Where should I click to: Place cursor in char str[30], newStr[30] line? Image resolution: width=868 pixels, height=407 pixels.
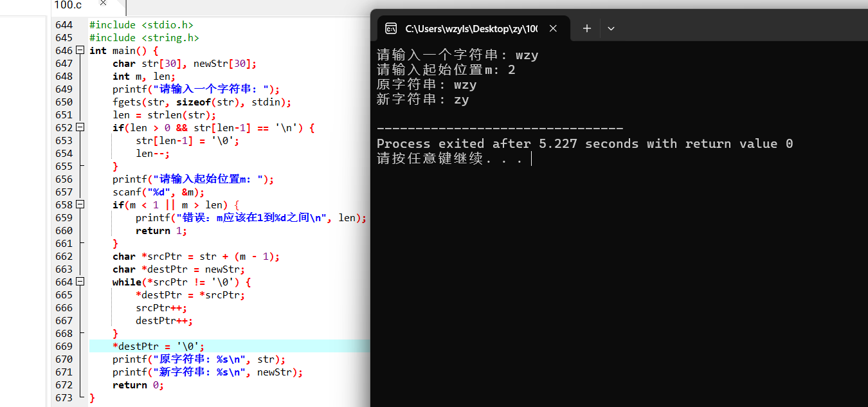(185, 63)
